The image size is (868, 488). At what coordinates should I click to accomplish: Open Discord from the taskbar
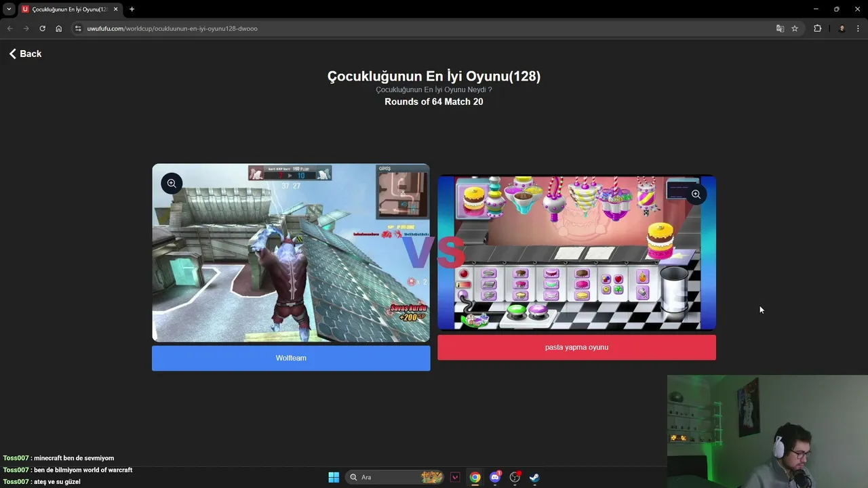point(495,477)
